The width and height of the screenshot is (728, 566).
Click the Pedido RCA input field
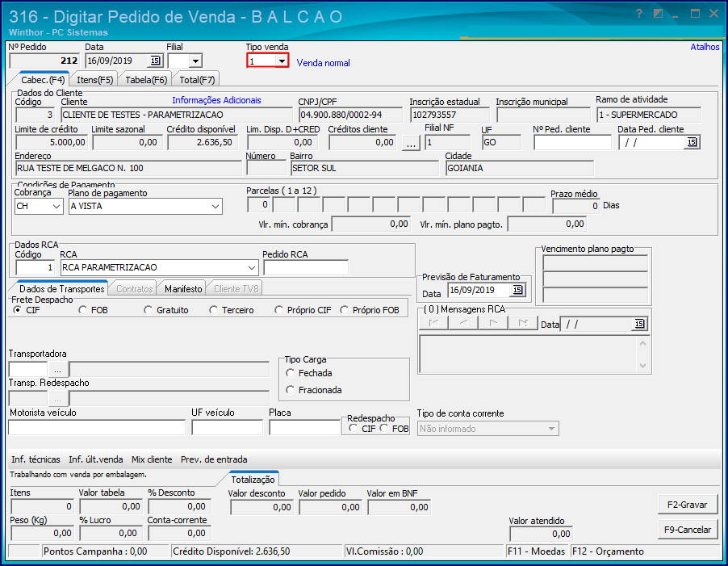[306, 268]
